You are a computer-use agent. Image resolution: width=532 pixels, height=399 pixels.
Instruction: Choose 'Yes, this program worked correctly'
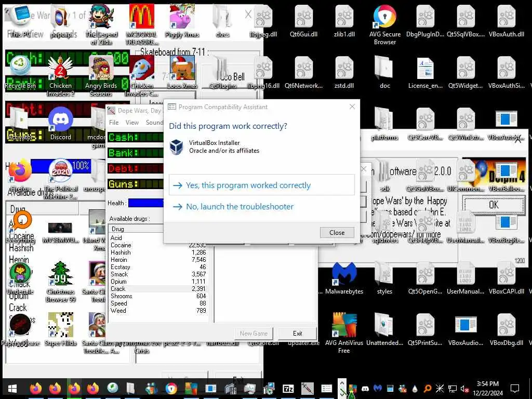pyautogui.click(x=262, y=185)
